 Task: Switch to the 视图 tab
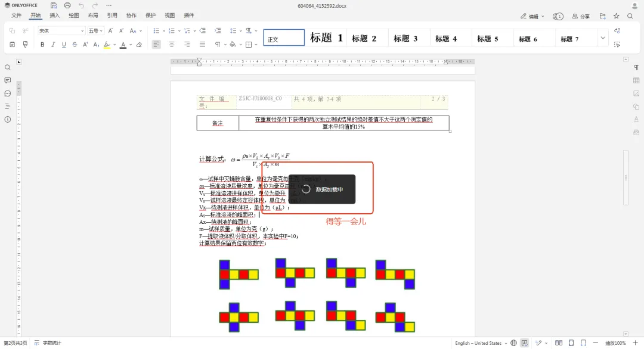point(169,15)
